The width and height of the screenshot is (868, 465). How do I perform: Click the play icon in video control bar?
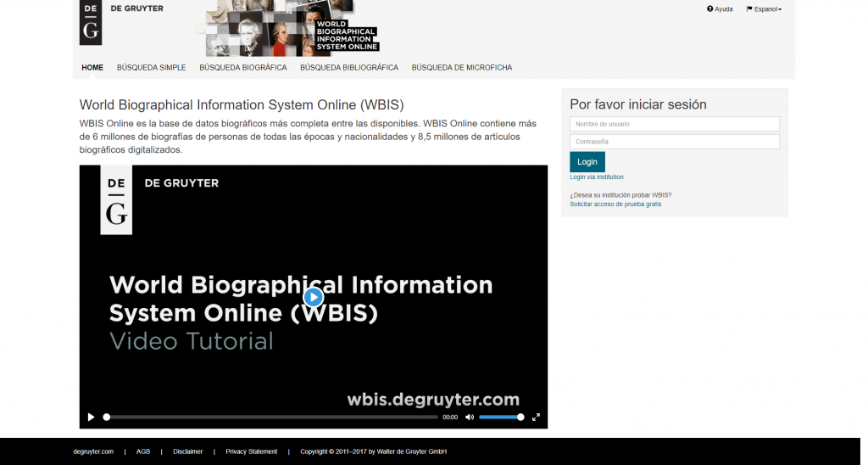click(91, 417)
